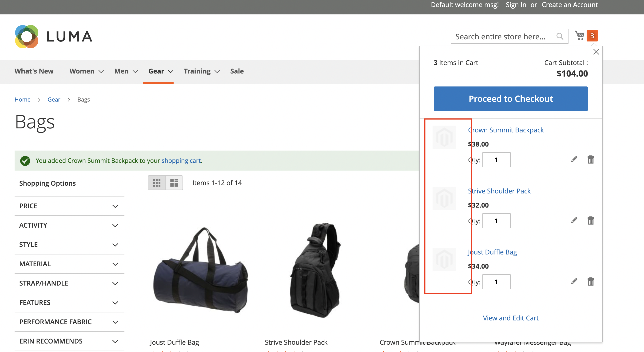Viewport: 644px width, 352px height.
Task: Switch to list view mode
Action: pos(174,183)
